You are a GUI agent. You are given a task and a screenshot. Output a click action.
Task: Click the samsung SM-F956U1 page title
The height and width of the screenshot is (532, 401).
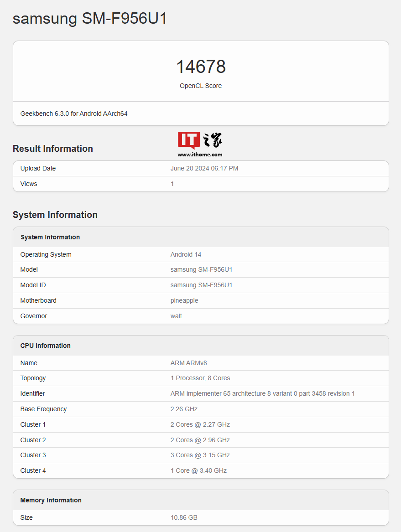(90, 18)
